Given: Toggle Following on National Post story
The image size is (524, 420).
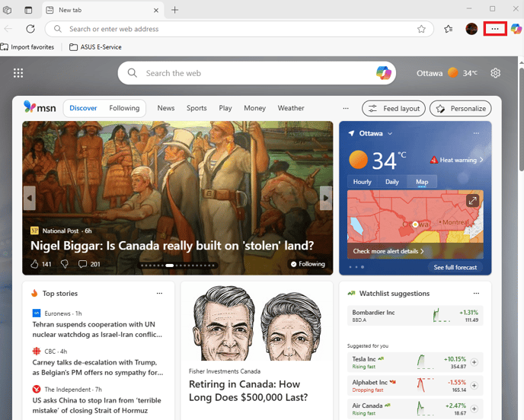Looking at the screenshot, I should [x=308, y=264].
